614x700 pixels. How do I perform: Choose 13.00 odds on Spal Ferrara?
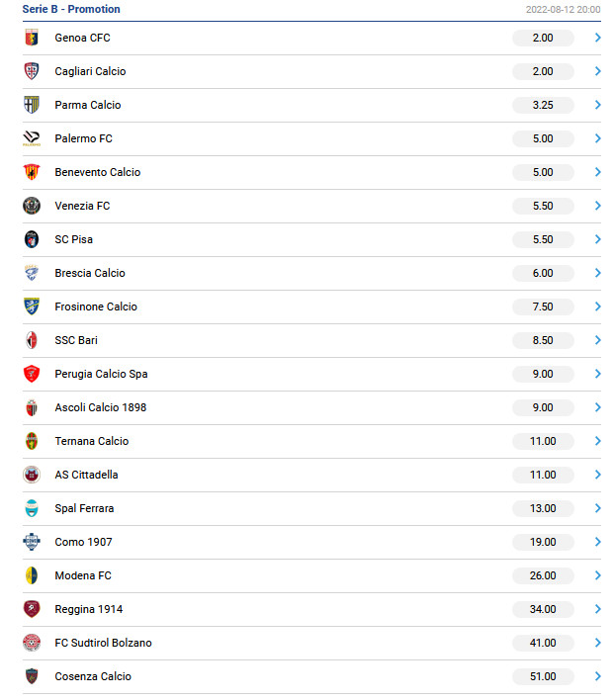(x=543, y=508)
